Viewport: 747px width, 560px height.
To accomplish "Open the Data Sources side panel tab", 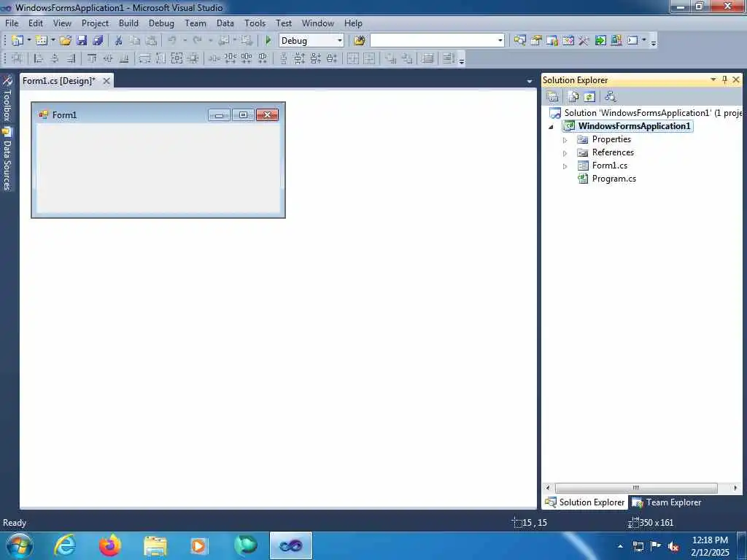I will (7, 159).
